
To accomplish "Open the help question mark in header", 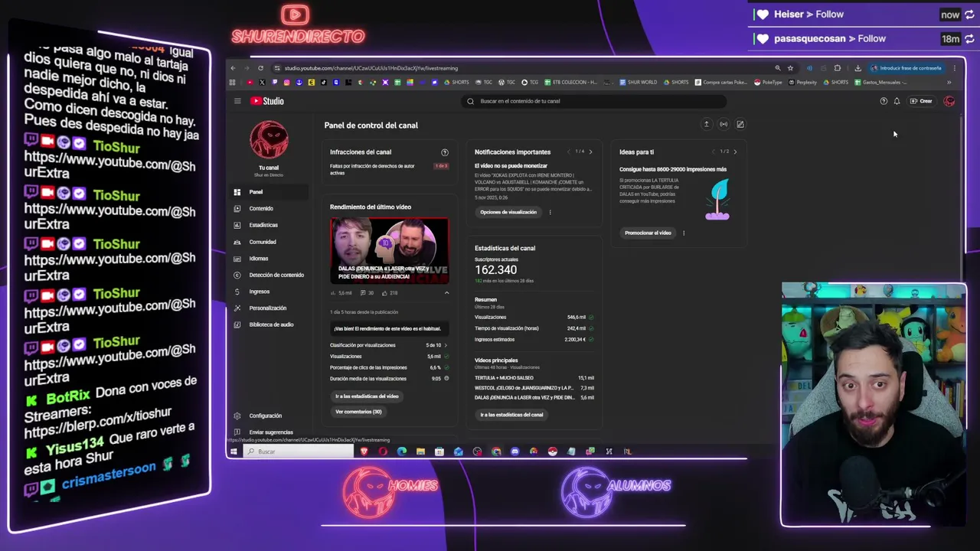I will pos(884,101).
